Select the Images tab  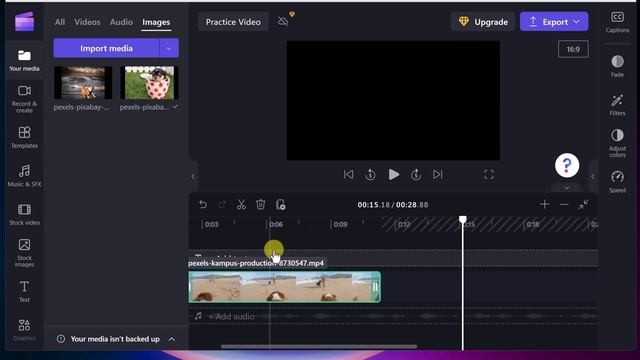coord(156,22)
